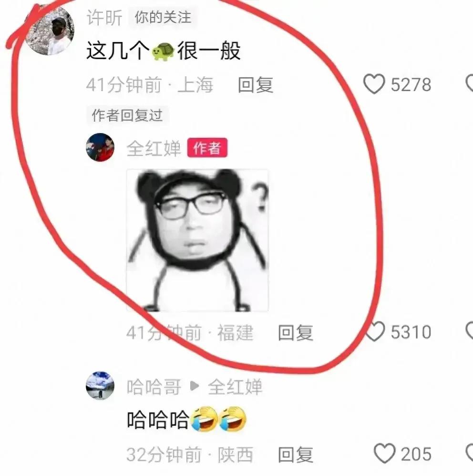View the bear-head meme image in full
473x476 pixels.
click(197, 240)
